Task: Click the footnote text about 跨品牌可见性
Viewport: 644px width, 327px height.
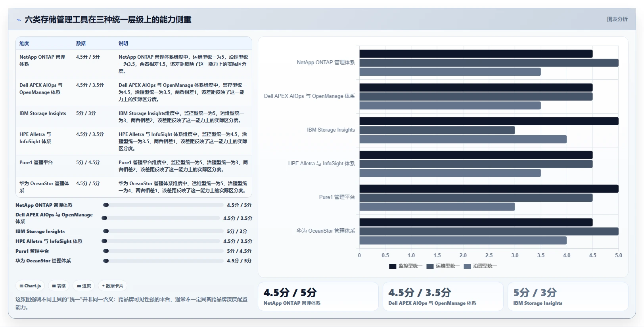Action: tap(131, 303)
